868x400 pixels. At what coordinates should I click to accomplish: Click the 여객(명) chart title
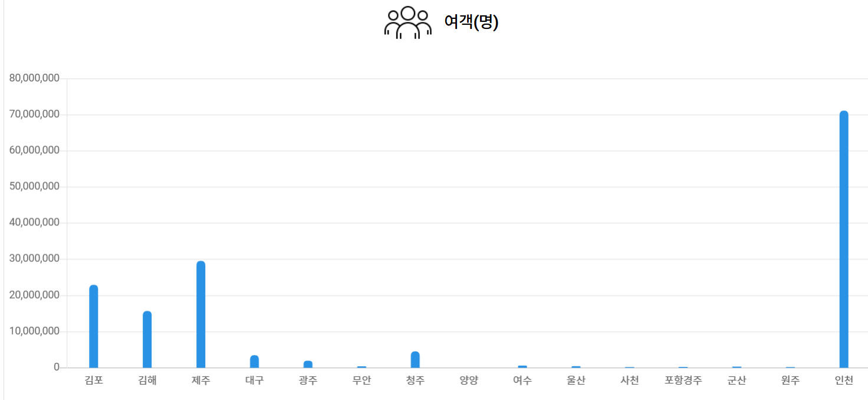(x=471, y=22)
